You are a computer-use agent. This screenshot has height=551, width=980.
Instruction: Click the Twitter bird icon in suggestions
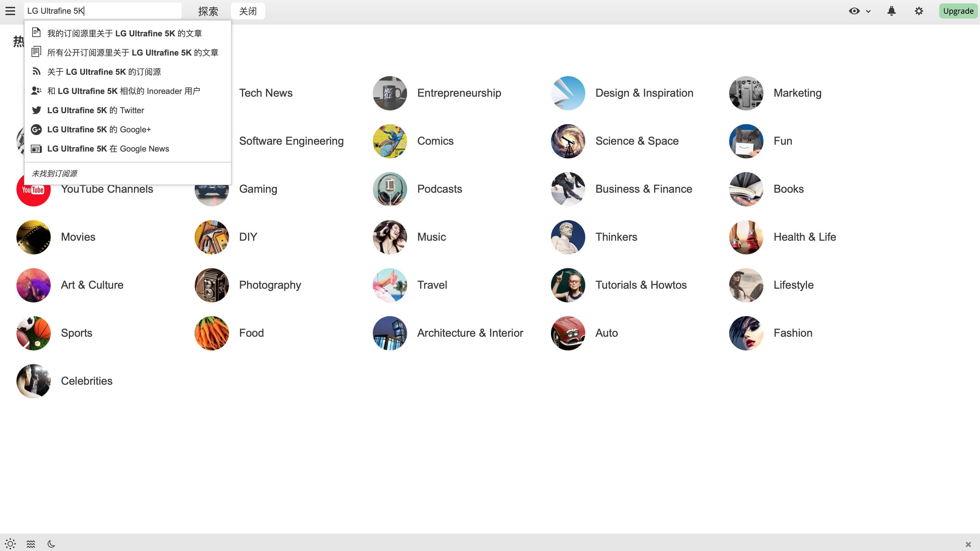[x=37, y=110]
